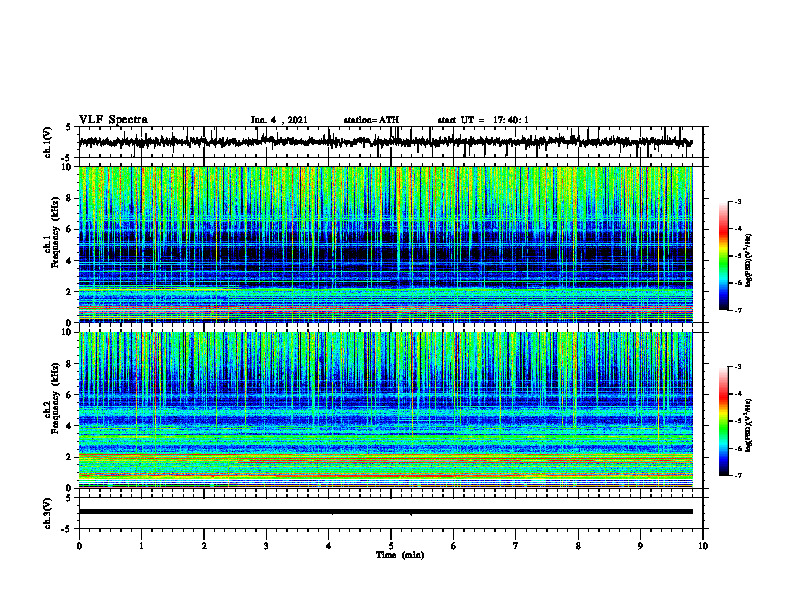Click the "4" tick on ch.1 frequency axis
Viewport: 792px width, 612px height.
point(70,261)
